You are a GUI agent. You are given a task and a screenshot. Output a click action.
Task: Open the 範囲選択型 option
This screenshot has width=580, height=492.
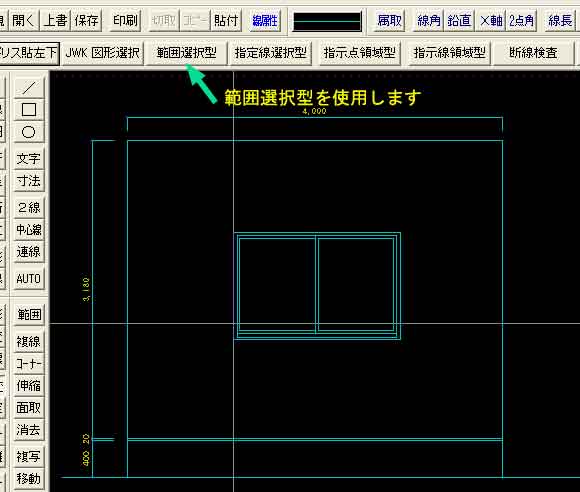pos(186,53)
